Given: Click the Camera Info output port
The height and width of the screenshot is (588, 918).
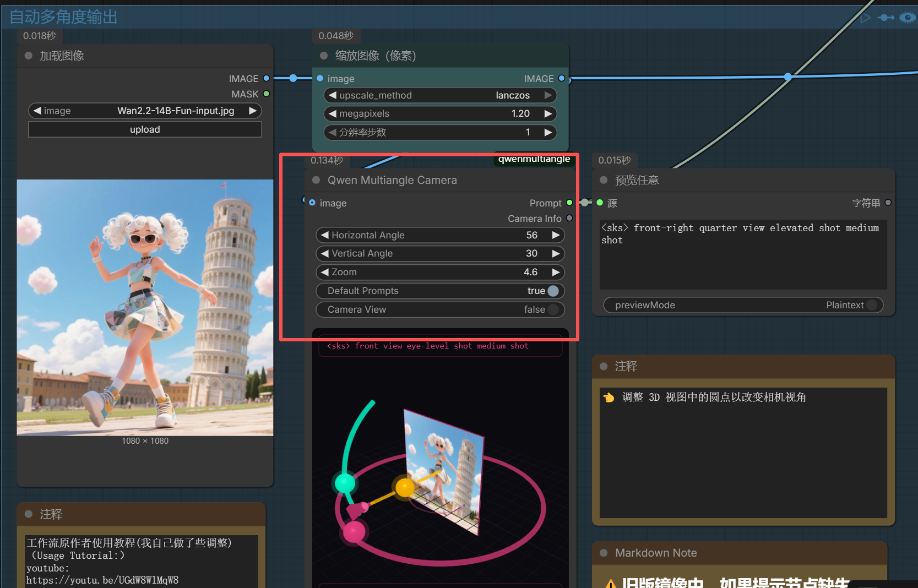Looking at the screenshot, I should pyautogui.click(x=569, y=218).
